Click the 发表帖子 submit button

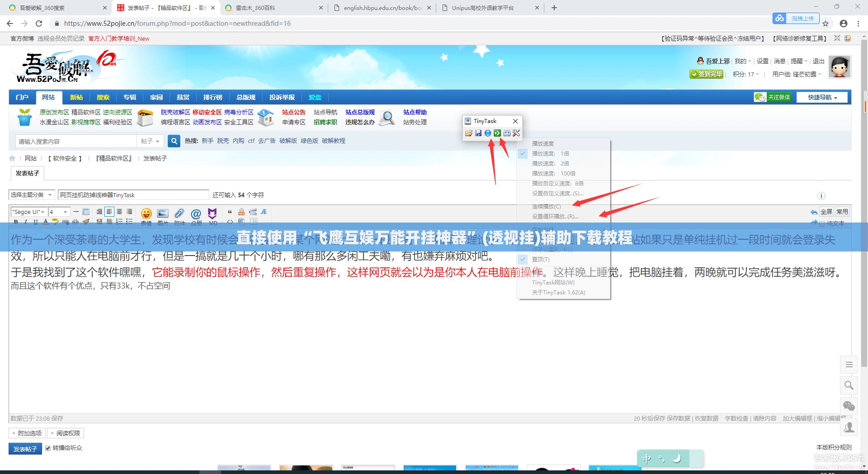(x=25, y=449)
